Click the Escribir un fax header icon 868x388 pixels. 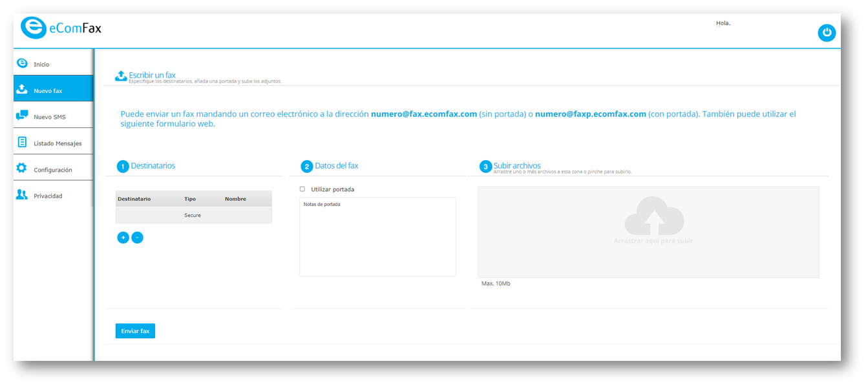(121, 76)
